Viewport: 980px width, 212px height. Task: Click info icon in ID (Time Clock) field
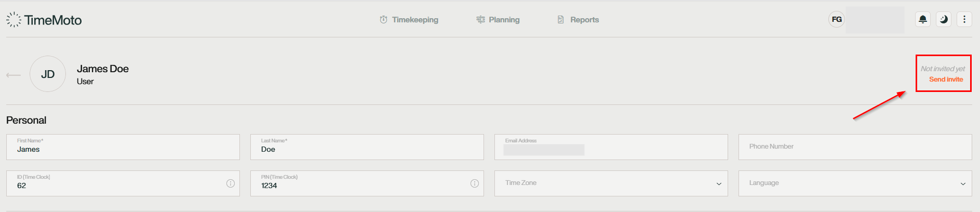click(x=231, y=183)
